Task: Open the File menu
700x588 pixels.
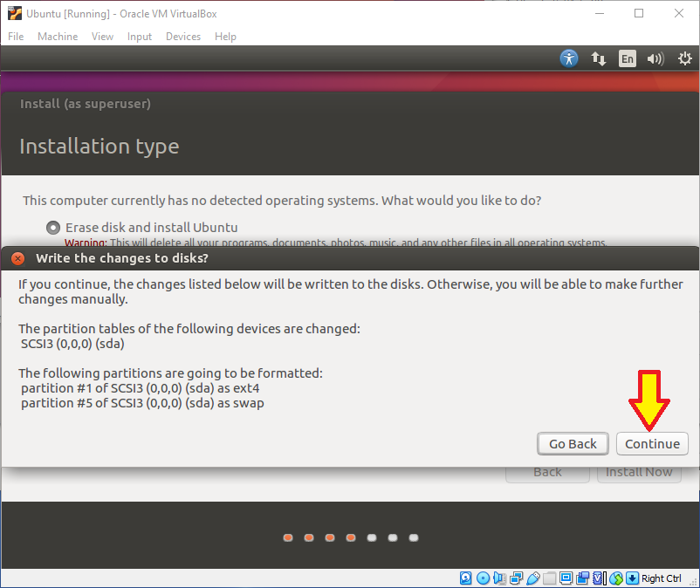Action: pos(16,37)
